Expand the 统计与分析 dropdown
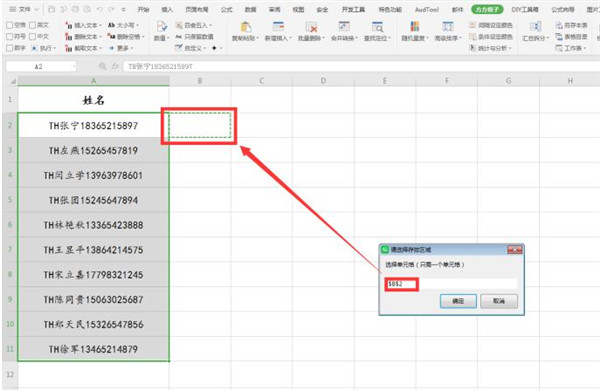 coord(491,48)
